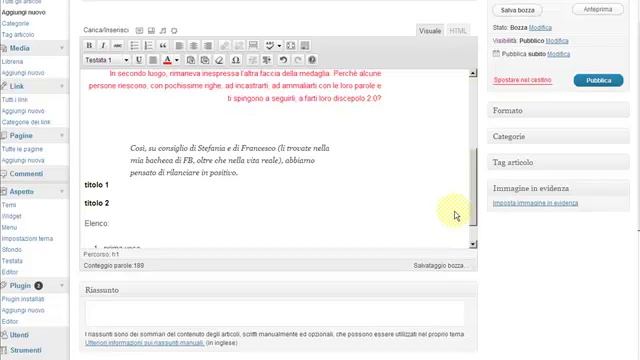This screenshot has height=360, width=640.
Task: Remove formatting with the eraser icon
Action: tap(219, 60)
